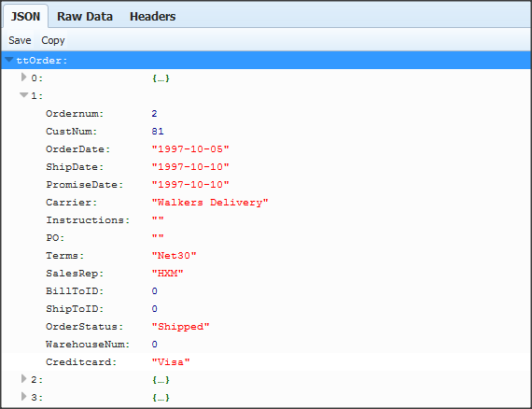This screenshot has width=532, height=409.
Task: Select the Instructions key
Action: coord(88,220)
